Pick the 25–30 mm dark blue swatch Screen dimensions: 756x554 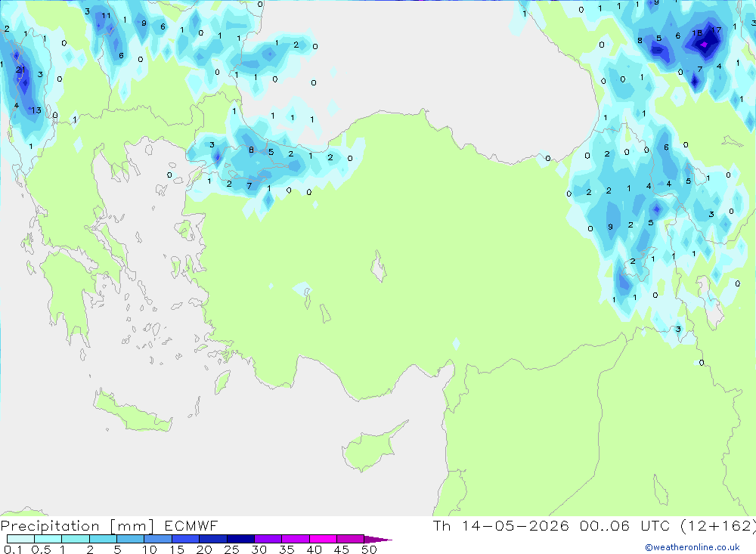coord(240,539)
